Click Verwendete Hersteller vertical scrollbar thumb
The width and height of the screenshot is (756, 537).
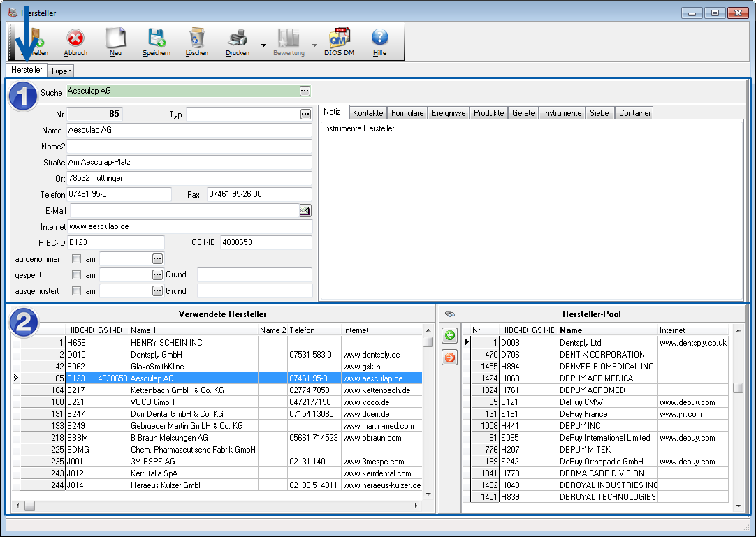coord(428,341)
